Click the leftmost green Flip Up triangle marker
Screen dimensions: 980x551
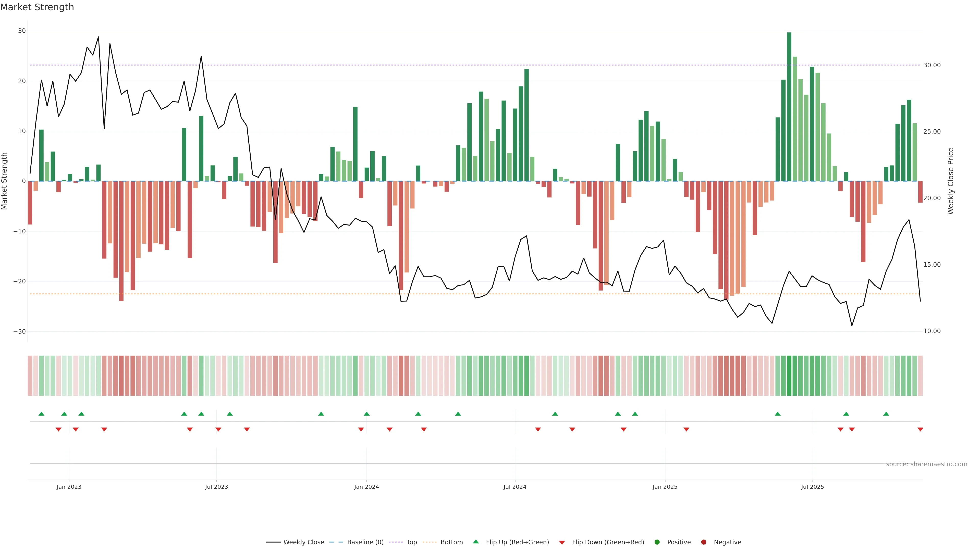[41, 414]
